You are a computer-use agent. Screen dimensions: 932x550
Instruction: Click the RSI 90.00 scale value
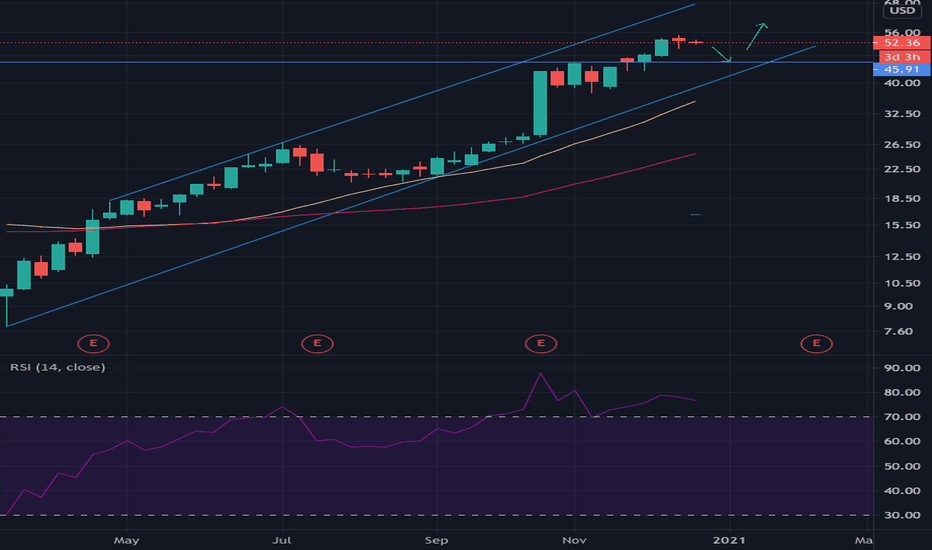click(902, 368)
